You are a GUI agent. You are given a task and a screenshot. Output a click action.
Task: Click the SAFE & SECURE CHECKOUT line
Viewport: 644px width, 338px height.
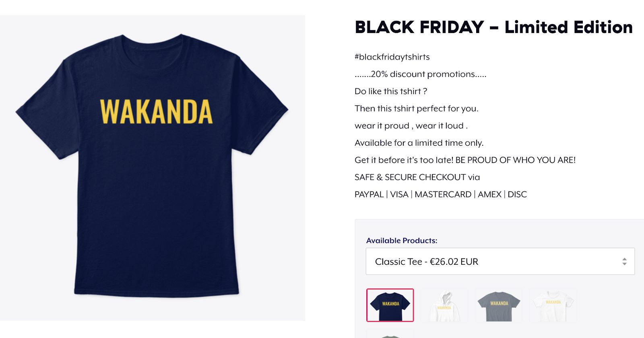[x=417, y=177]
